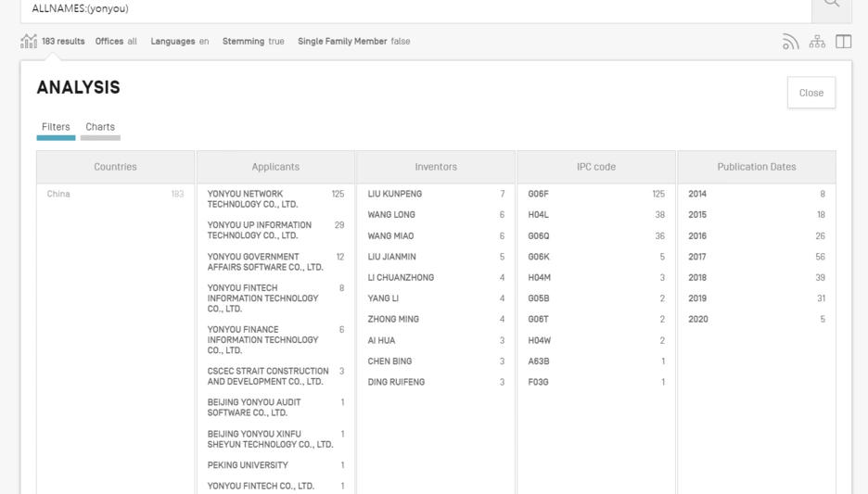Filter by publication year 2019
868x494 pixels.
coord(757,298)
